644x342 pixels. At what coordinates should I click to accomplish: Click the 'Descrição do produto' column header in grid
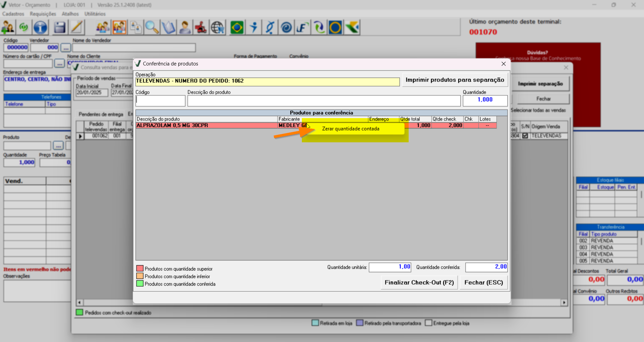[x=206, y=119]
